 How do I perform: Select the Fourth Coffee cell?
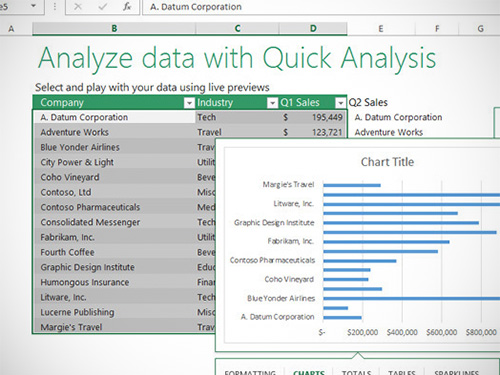pos(114,252)
